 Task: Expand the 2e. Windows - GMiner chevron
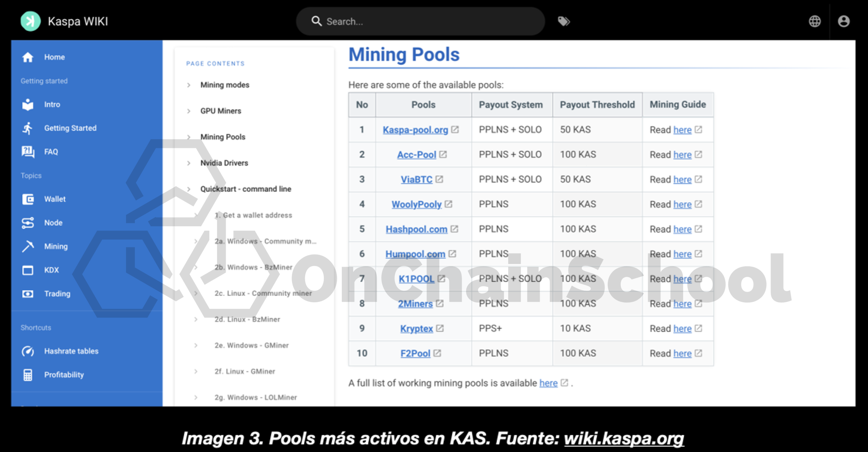point(196,345)
